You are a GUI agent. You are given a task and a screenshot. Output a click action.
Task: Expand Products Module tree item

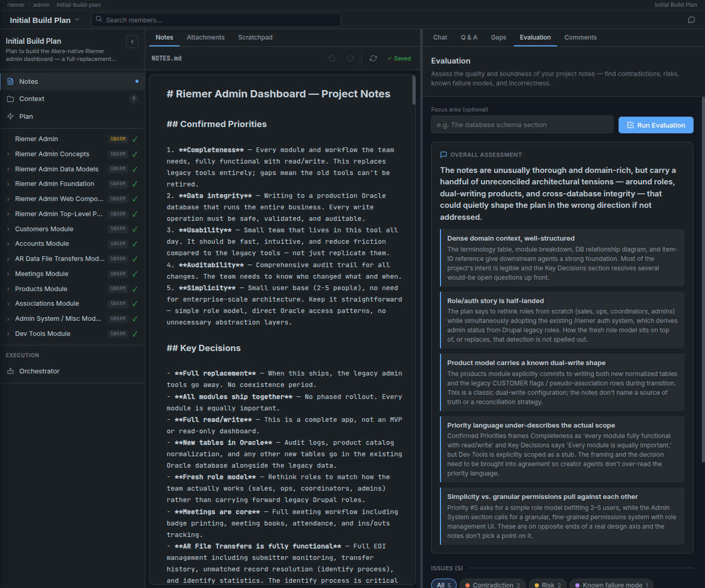coord(8,289)
